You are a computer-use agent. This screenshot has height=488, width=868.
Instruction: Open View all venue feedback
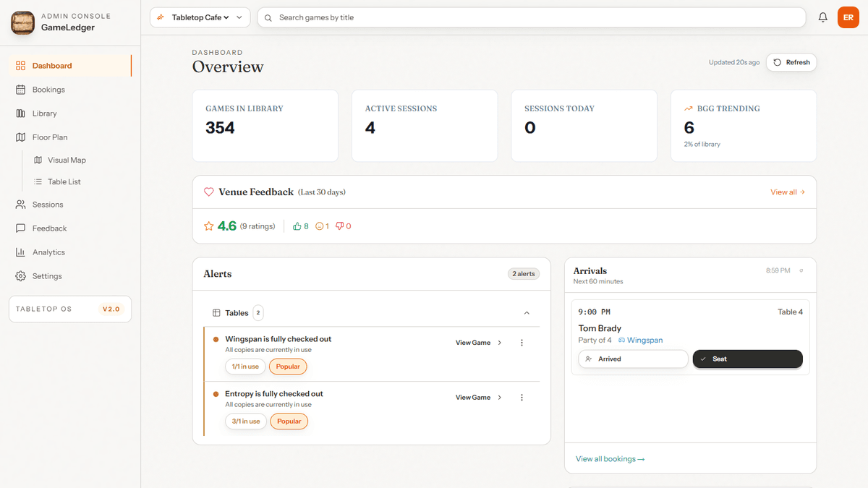788,192
